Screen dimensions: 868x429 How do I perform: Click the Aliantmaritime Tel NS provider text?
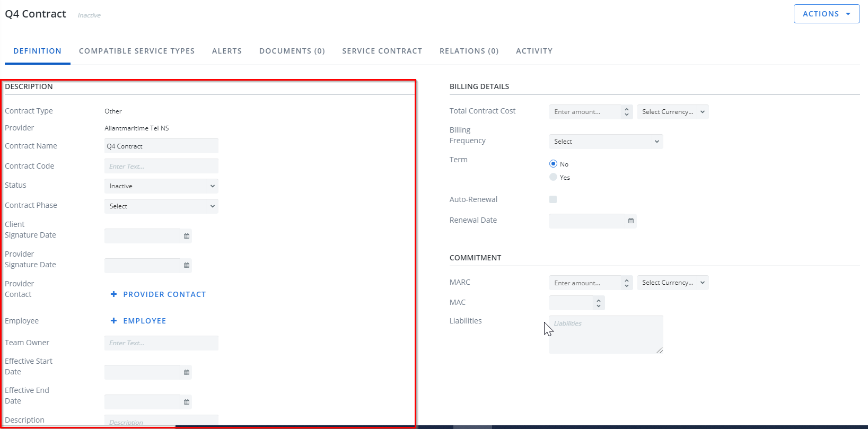click(x=137, y=128)
